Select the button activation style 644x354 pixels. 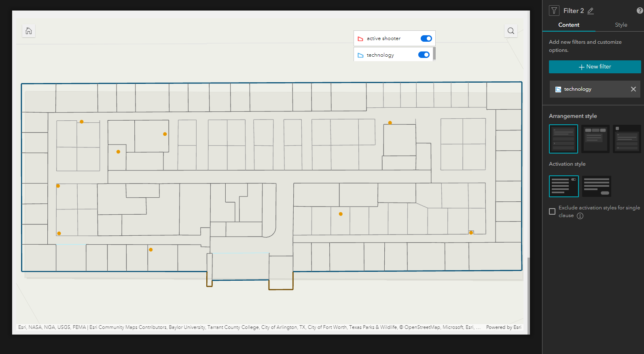[597, 186]
